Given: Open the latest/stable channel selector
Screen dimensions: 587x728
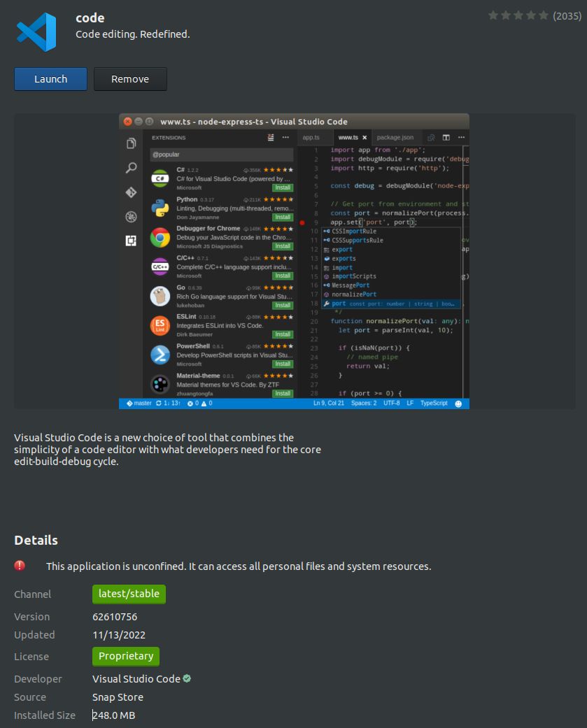Looking at the screenshot, I should (x=129, y=594).
